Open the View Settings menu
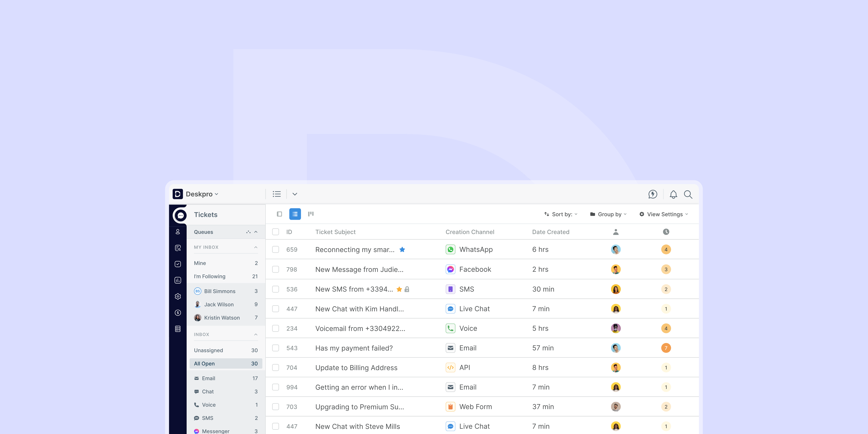The width and height of the screenshot is (868, 434). (663, 214)
